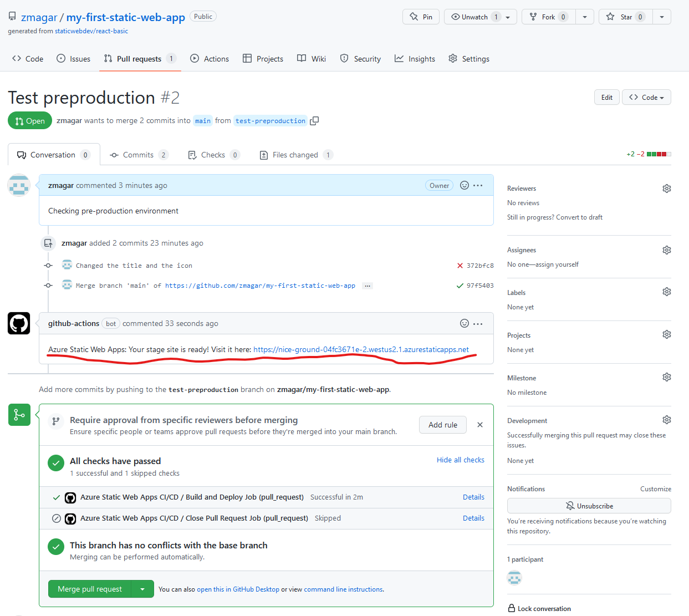Open the Lock conversation control
689x616 pixels.
[x=544, y=608]
